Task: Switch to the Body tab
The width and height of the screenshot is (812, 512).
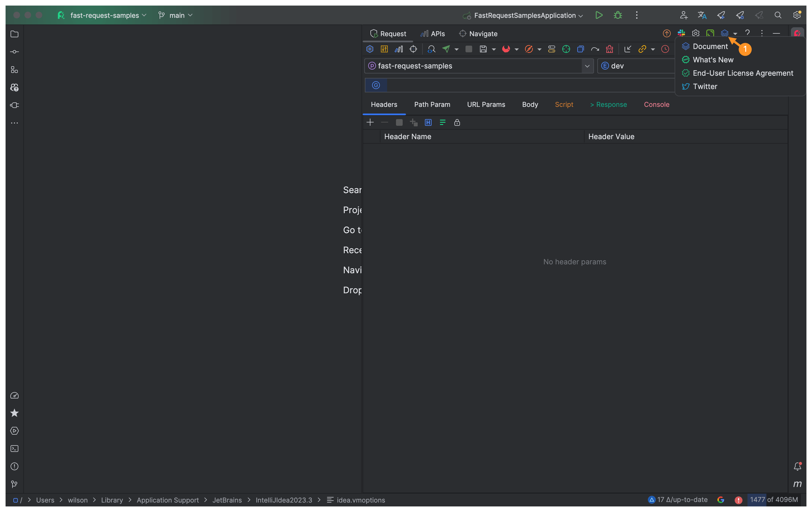Action: coord(530,105)
